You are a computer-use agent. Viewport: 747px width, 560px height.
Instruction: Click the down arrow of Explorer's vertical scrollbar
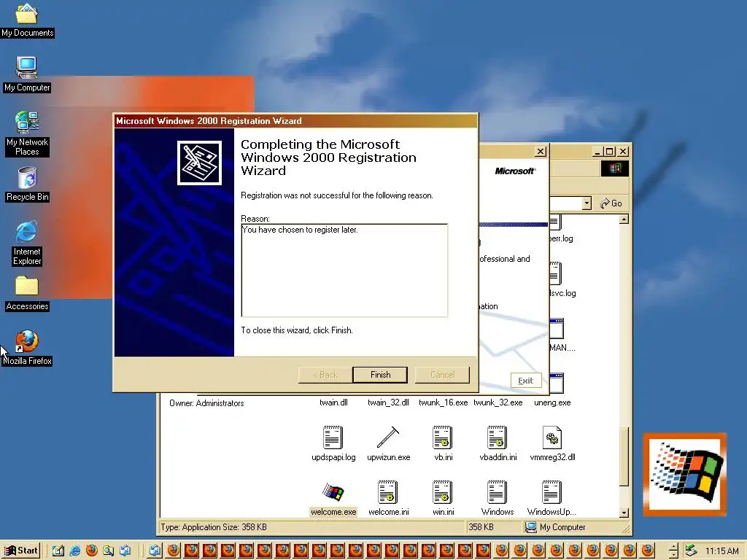(x=624, y=513)
